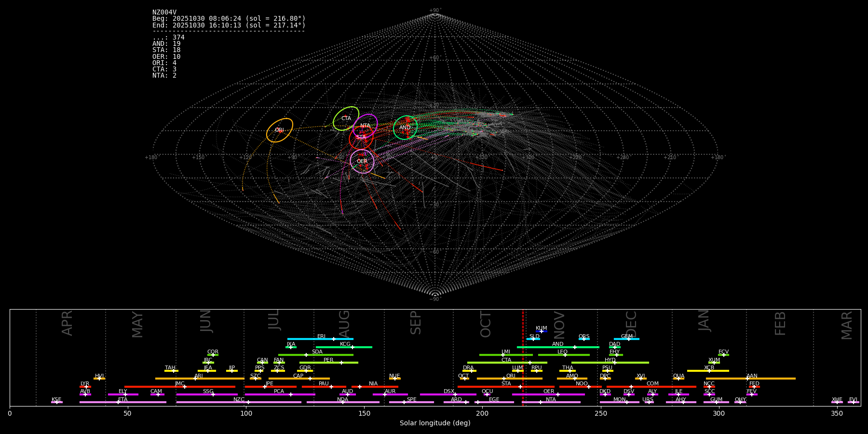Click the GEM shower label in timeline

click(x=627, y=337)
